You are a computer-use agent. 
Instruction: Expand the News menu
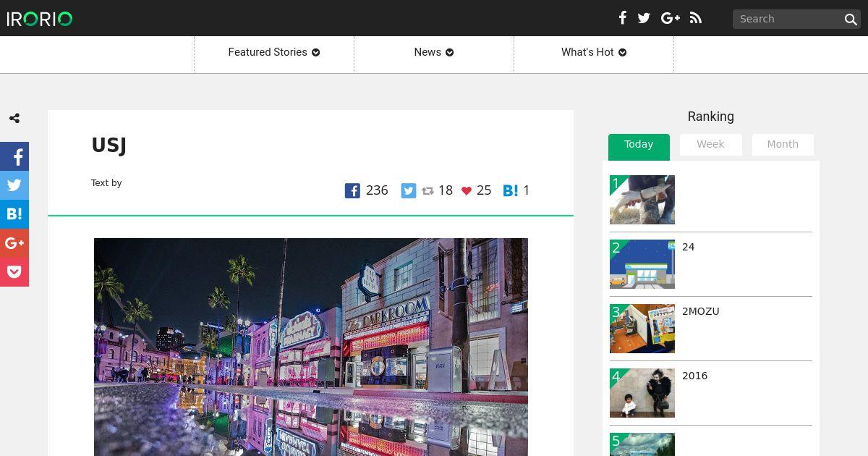pos(434,52)
